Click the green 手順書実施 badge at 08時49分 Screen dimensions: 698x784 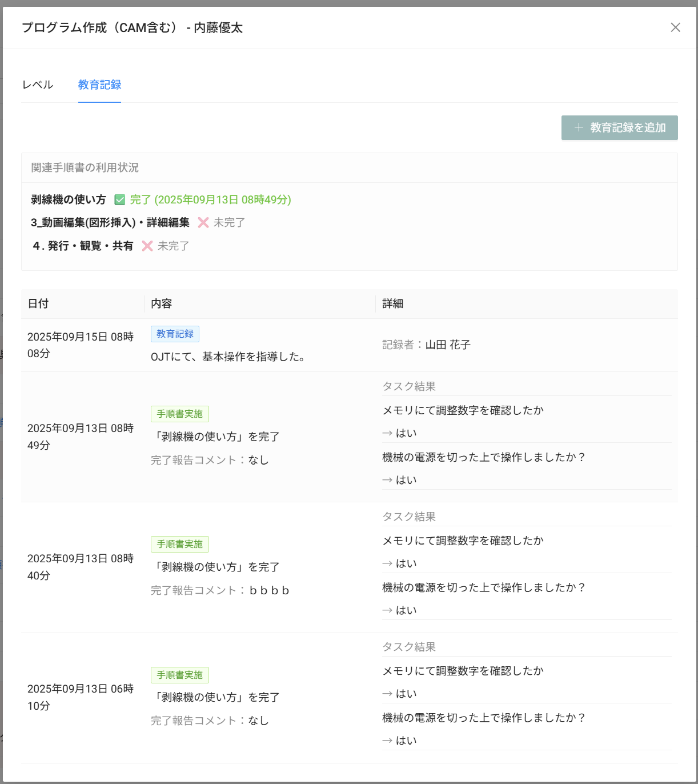179,413
